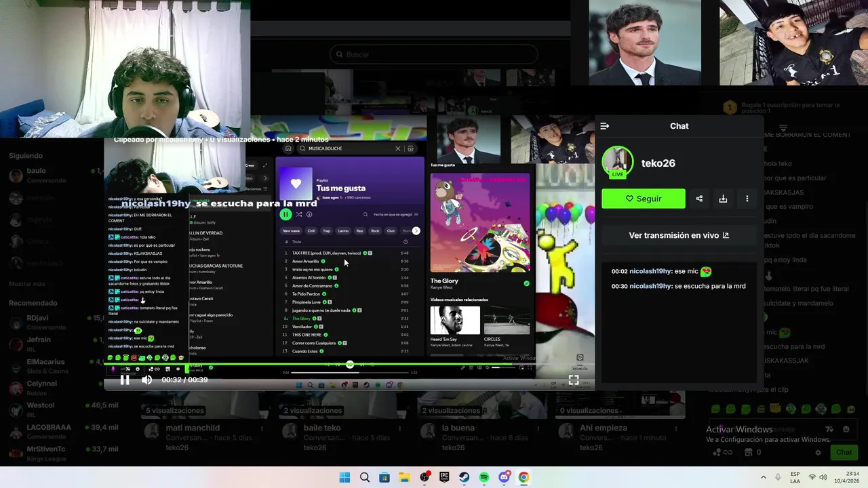Click chat message 'se escucha para la mrd'
The width and height of the screenshot is (868, 488).
678,286
